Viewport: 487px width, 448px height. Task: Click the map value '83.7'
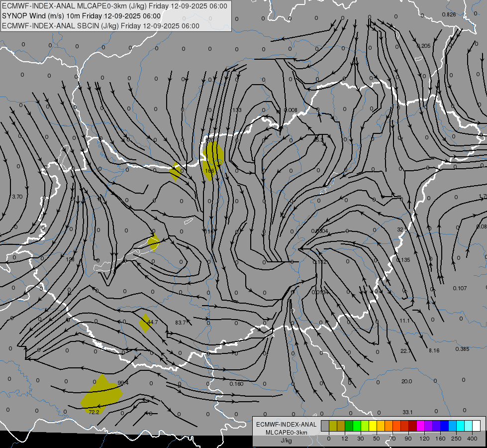181,323
